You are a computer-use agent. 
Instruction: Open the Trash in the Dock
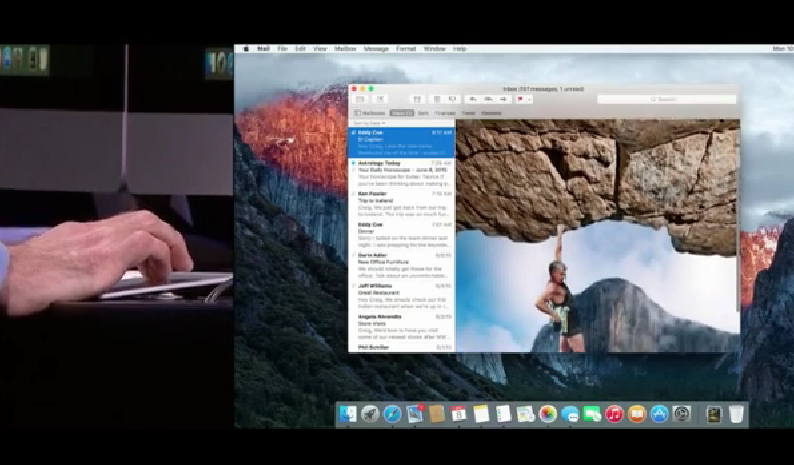click(736, 414)
